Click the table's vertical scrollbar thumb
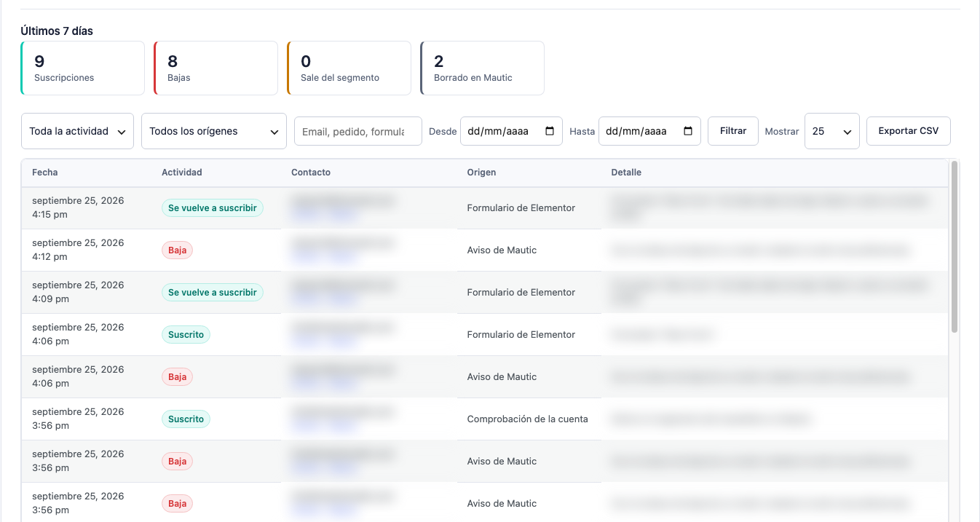The height and width of the screenshot is (522, 980). point(955,246)
